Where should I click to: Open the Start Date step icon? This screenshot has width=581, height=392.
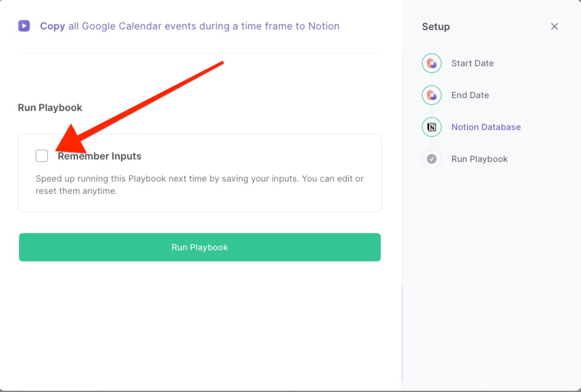[x=432, y=63]
